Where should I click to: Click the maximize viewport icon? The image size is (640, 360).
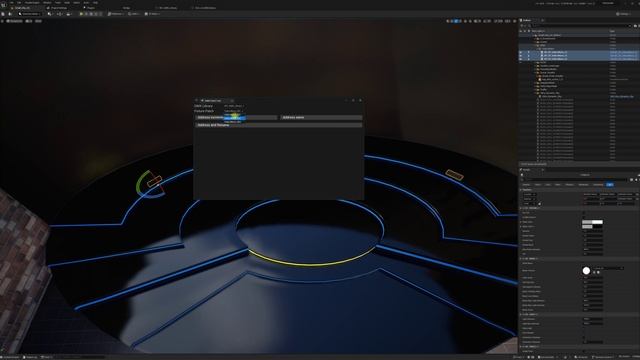coord(514,21)
